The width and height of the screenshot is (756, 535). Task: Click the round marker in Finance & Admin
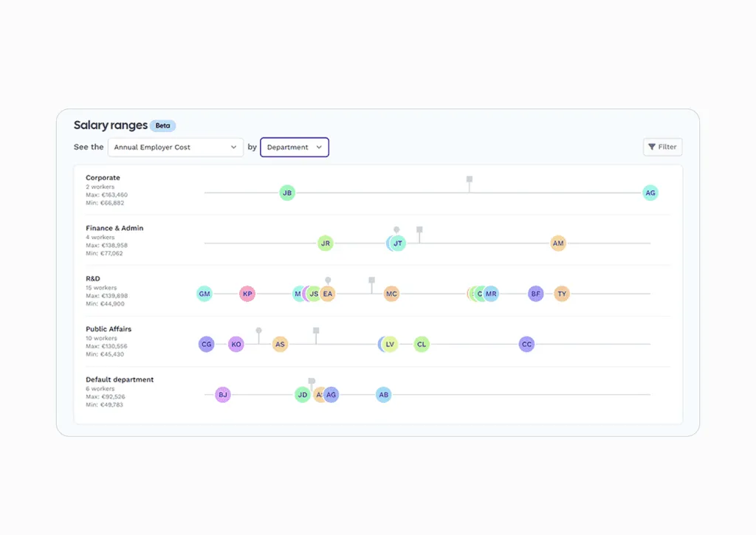click(x=396, y=229)
